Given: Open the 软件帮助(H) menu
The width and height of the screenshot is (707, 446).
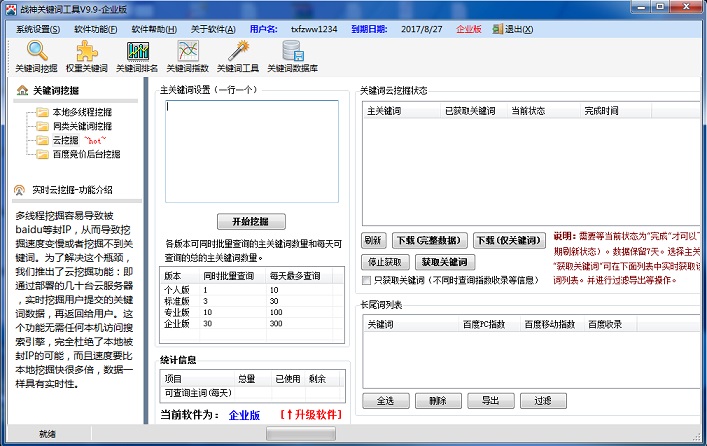Looking at the screenshot, I should click(154, 29).
